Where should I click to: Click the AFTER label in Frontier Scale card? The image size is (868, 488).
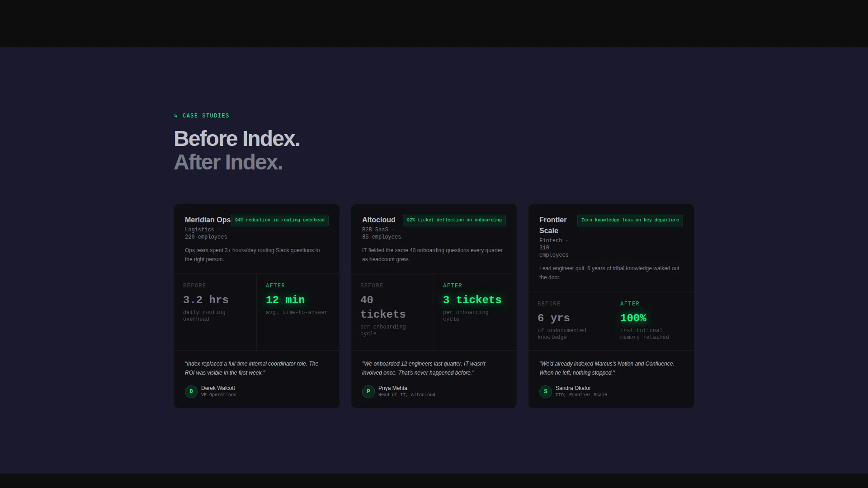(x=630, y=304)
